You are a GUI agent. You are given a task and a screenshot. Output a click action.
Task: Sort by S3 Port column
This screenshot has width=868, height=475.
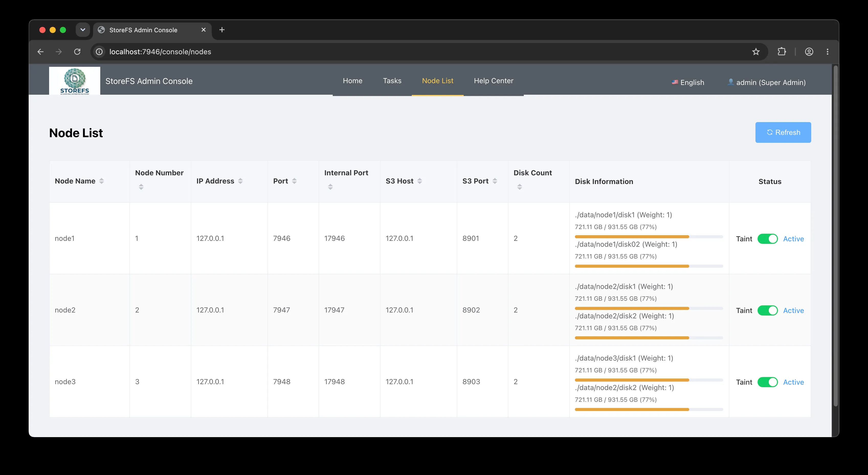tap(495, 181)
